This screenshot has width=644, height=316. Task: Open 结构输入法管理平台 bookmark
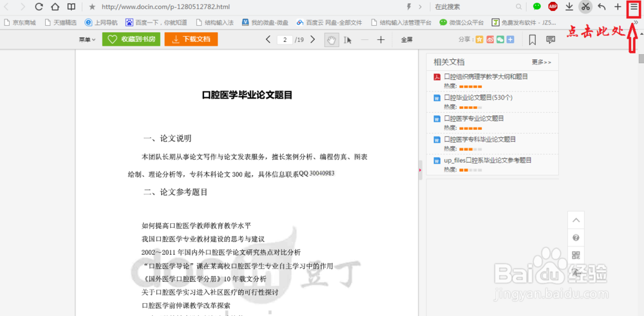(x=401, y=23)
